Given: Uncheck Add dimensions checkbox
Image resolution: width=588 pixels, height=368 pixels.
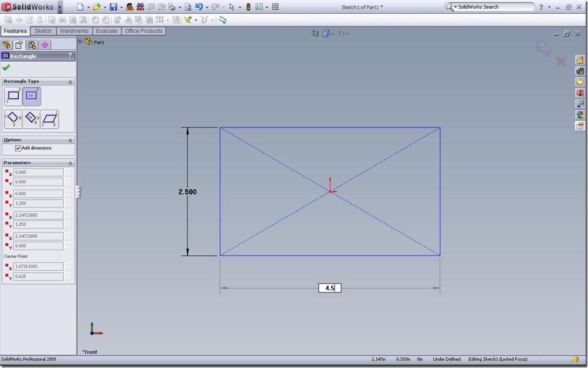Looking at the screenshot, I should coord(18,148).
